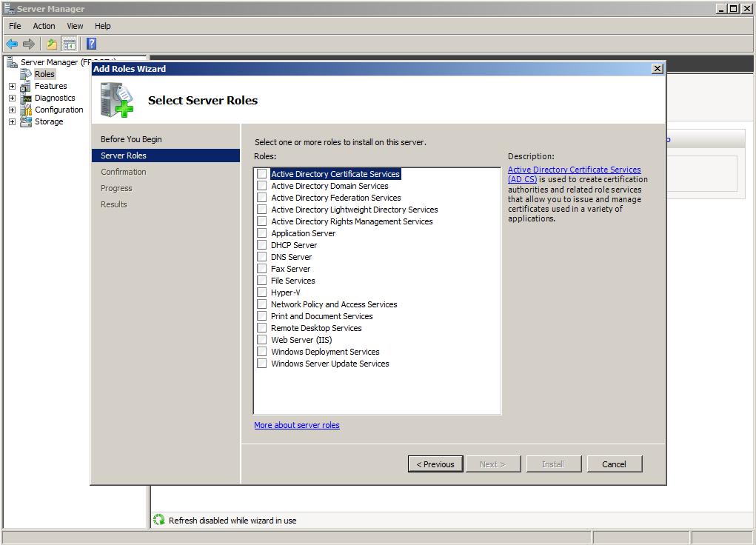Screen dimensions: 756x545
Task: Expand the Configuration tree node
Action: point(12,110)
